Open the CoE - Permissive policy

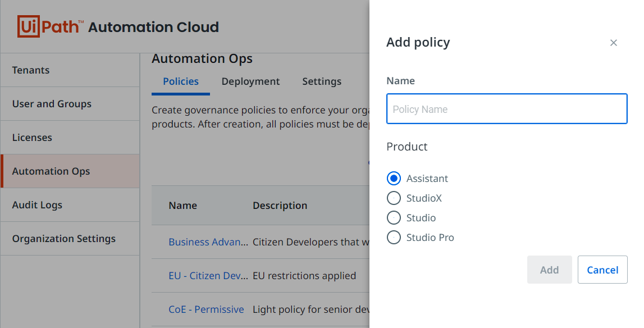point(206,309)
